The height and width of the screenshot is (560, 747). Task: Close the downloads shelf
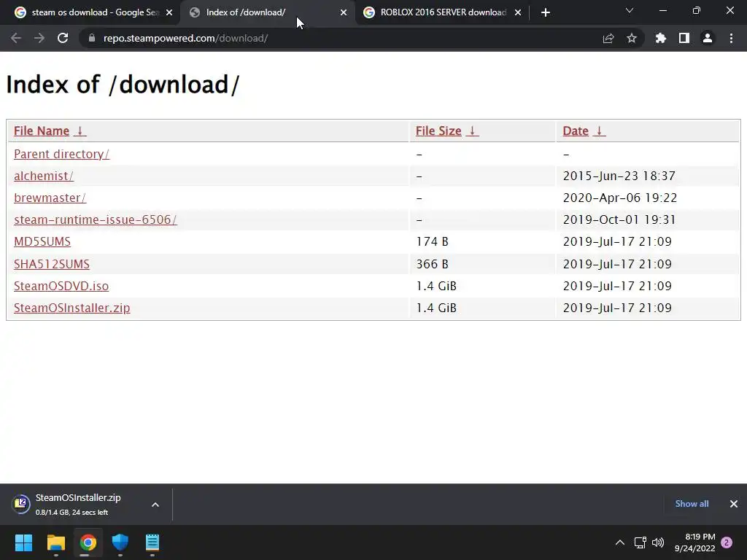[734, 504]
